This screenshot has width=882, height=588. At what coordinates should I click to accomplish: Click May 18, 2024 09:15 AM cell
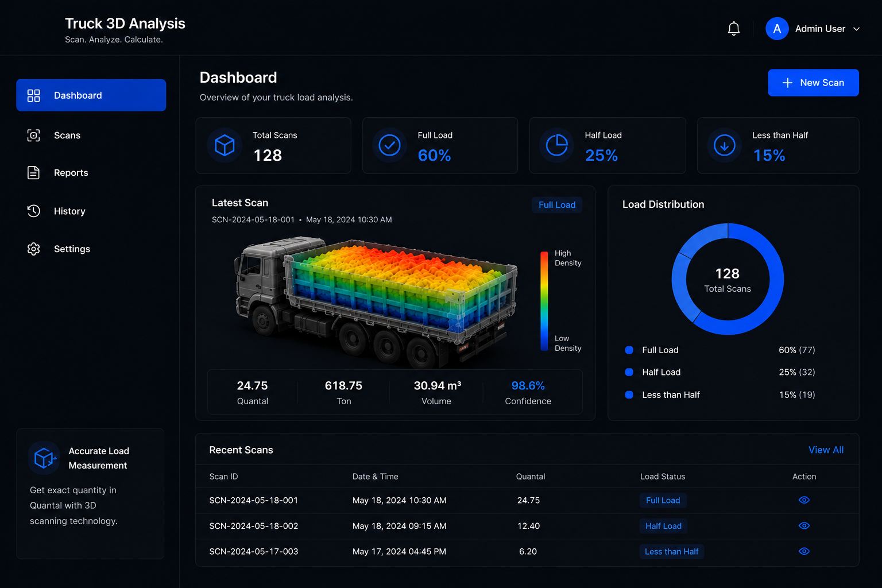[x=399, y=526]
